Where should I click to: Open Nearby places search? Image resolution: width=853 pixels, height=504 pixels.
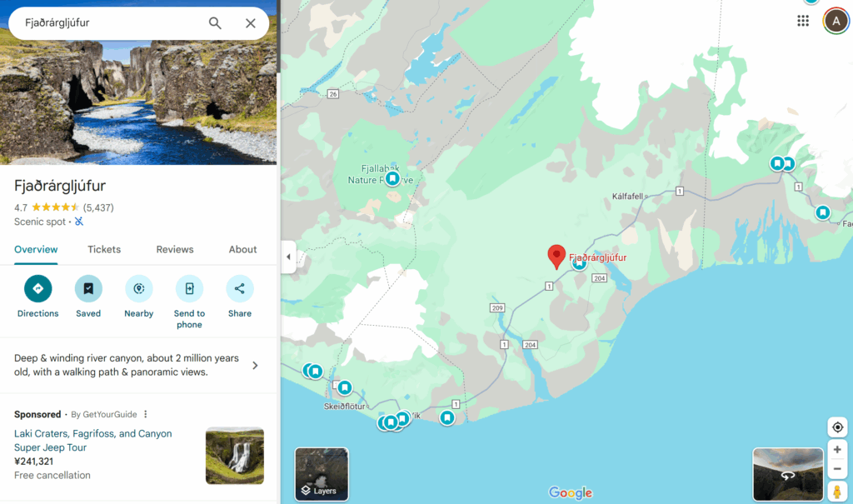click(x=139, y=297)
